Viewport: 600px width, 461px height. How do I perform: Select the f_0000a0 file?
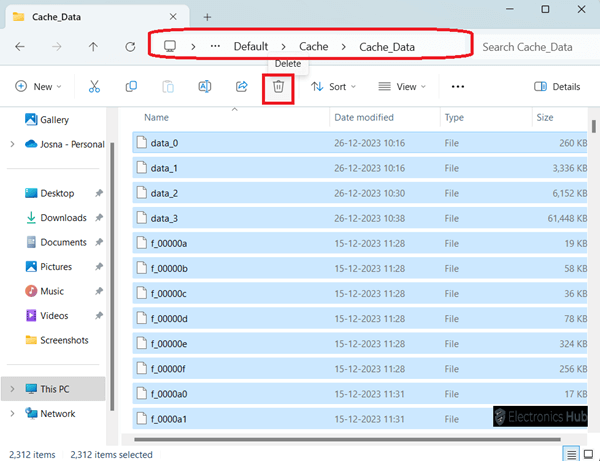(x=360, y=394)
